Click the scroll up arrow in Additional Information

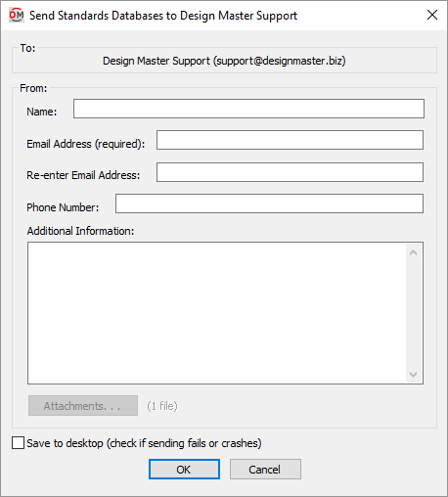click(x=413, y=252)
